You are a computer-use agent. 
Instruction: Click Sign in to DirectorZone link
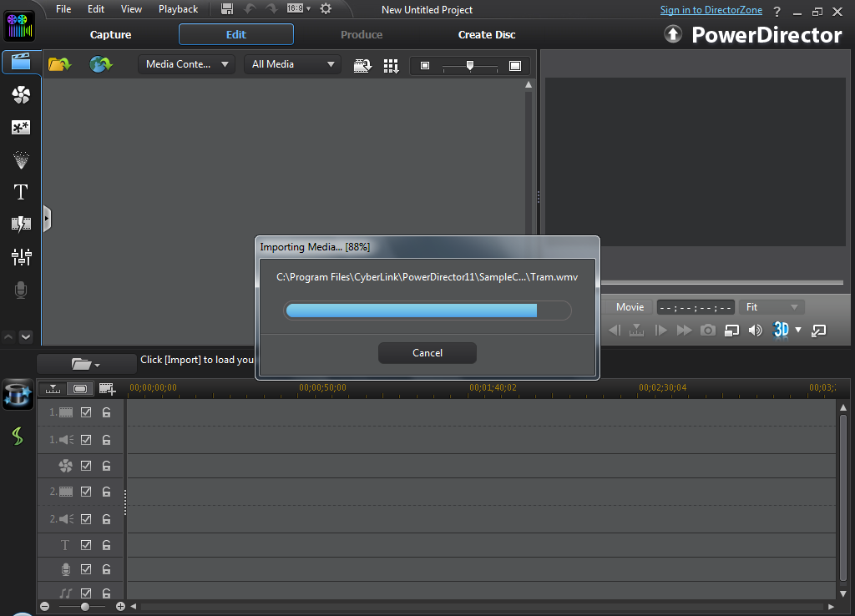tap(711, 10)
